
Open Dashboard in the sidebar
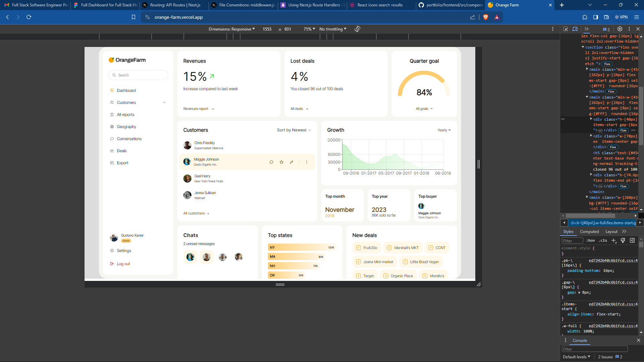pos(126,90)
